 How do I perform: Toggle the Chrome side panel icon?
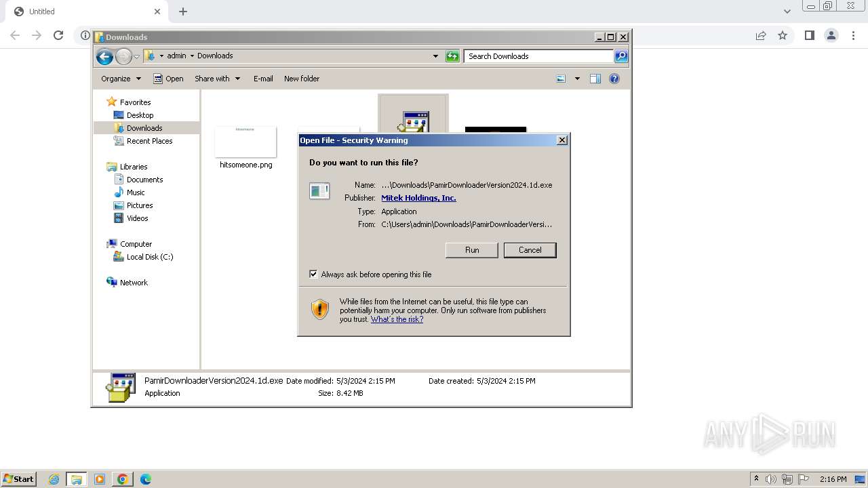pyautogui.click(x=809, y=35)
